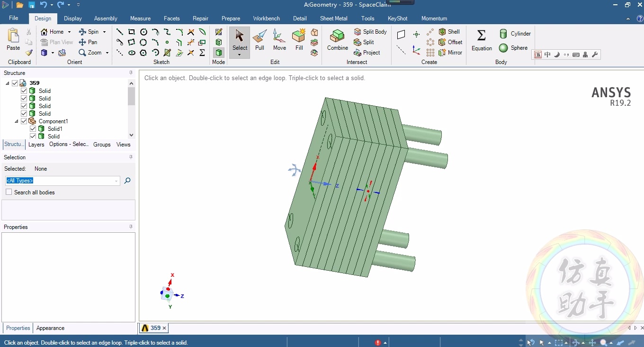Screen dimensions: 644x347
Task: Enable the Search all bodies option
Action: pos(8,192)
